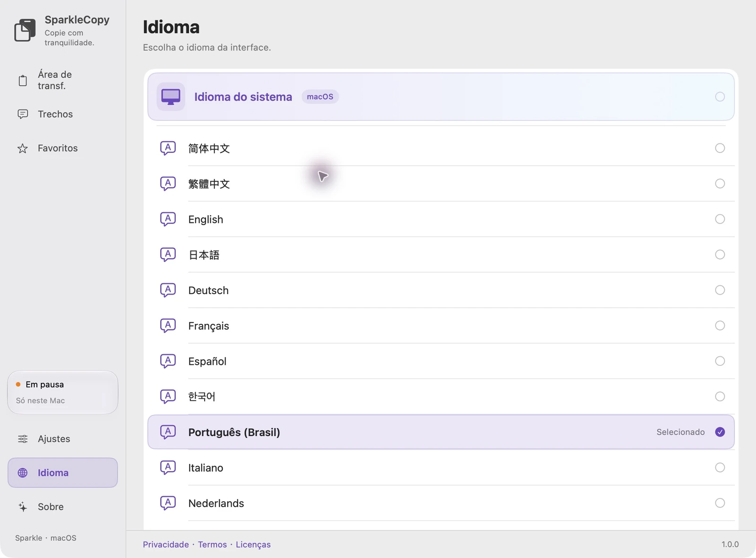Click the sparkle icon beside Sobre
This screenshot has width=756, height=558.
(x=23, y=507)
